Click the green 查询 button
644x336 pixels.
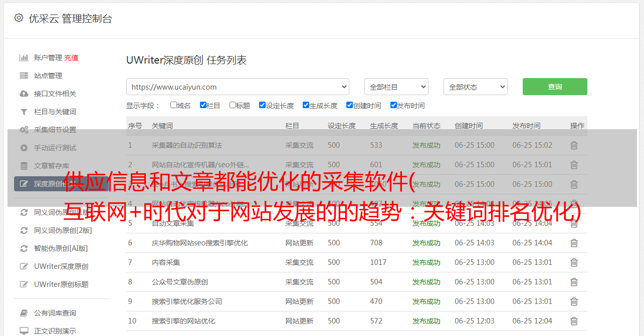555,87
